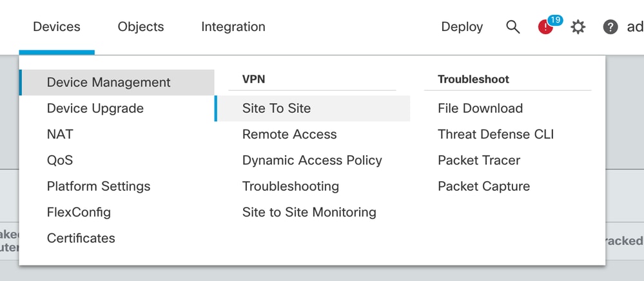Image resolution: width=644 pixels, height=281 pixels.
Task: Click the help question mark icon
Action: 610,27
